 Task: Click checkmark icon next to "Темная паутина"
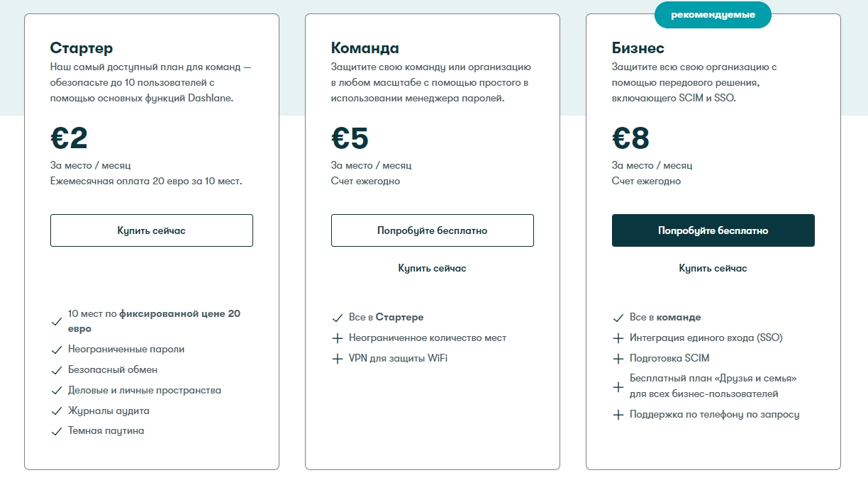click(x=57, y=432)
